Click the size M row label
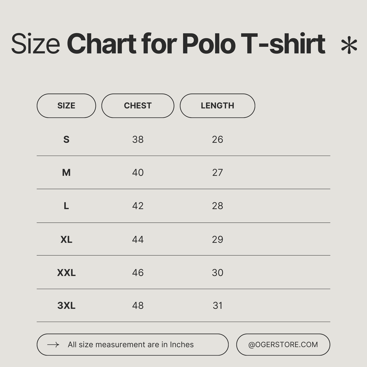 coord(66,173)
